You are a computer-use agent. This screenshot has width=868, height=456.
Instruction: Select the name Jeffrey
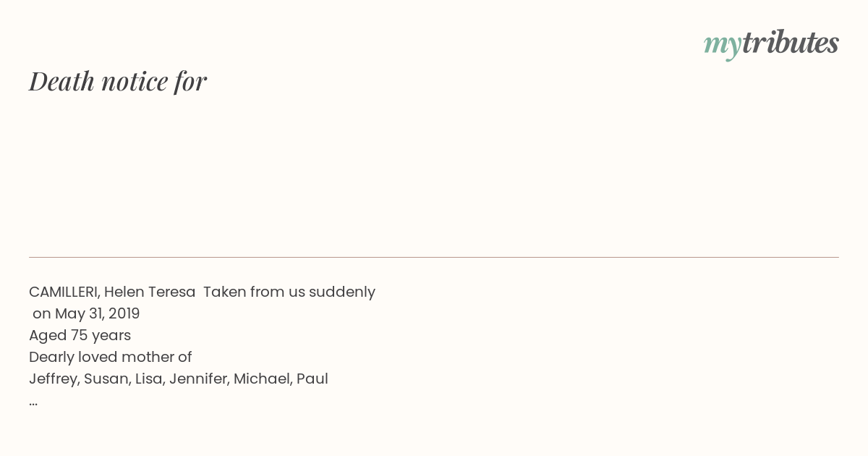(54, 379)
